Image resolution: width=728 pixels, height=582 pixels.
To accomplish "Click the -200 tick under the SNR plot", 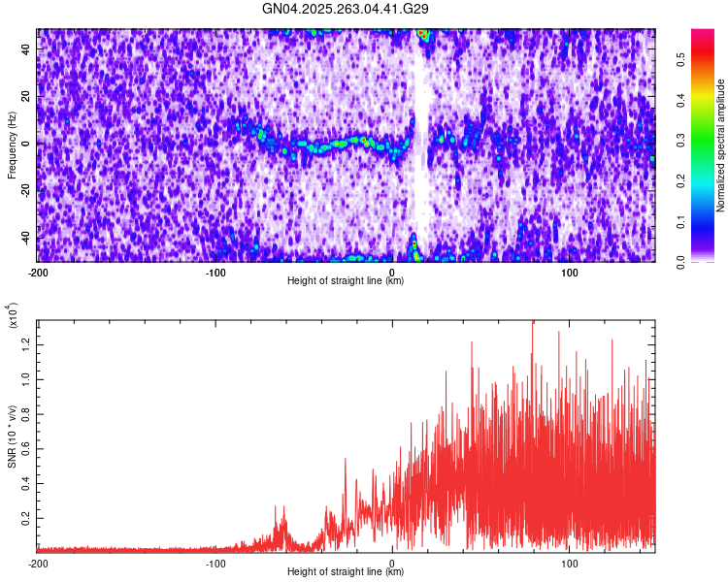I will coord(37,563).
